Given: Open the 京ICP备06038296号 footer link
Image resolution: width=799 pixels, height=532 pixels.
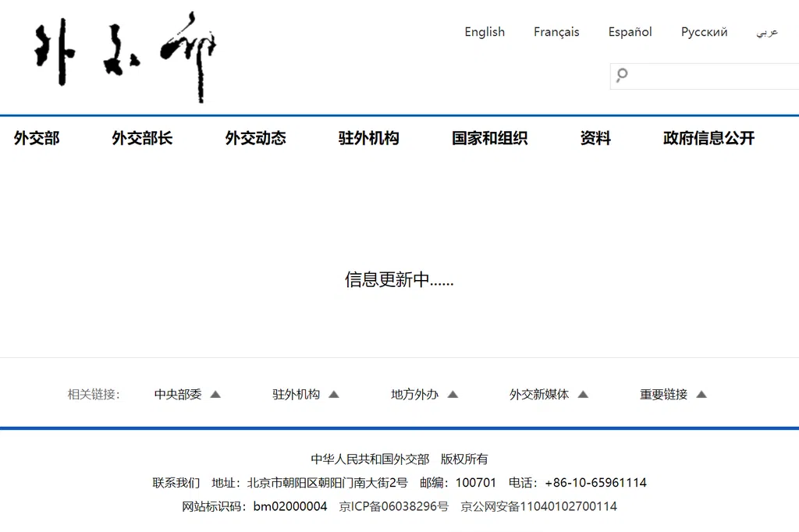Looking at the screenshot, I should tap(394, 506).
